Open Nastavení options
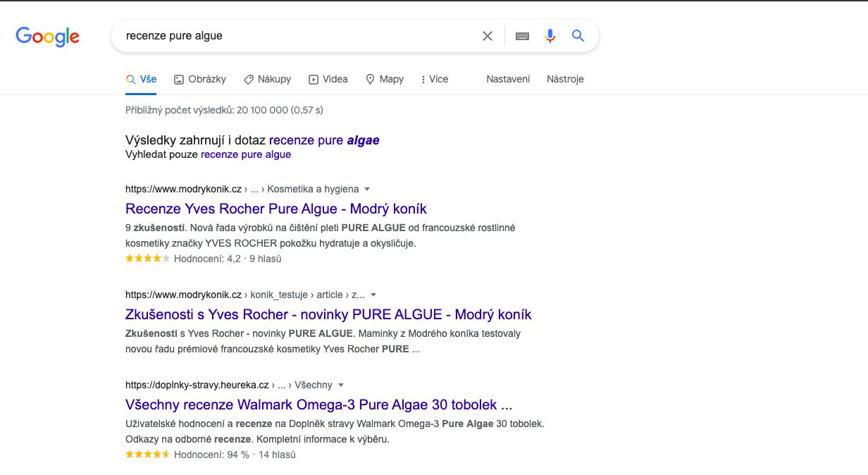Viewport: 868px width, 475px height. [508, 79]
